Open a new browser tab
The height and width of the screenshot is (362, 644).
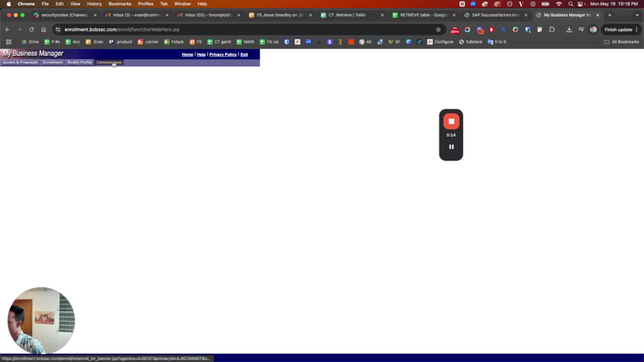point(610,15)
